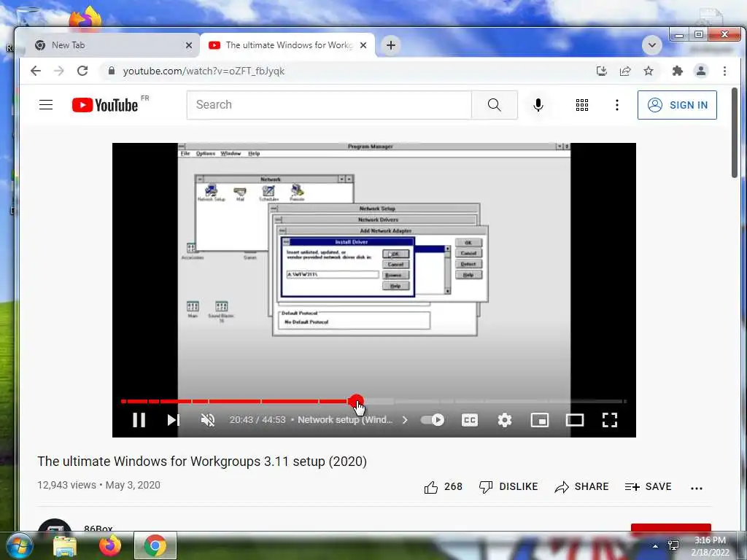
Task: Launch Firefox from the taskbar
Action: pyautogui.click(x=109, y=545)
